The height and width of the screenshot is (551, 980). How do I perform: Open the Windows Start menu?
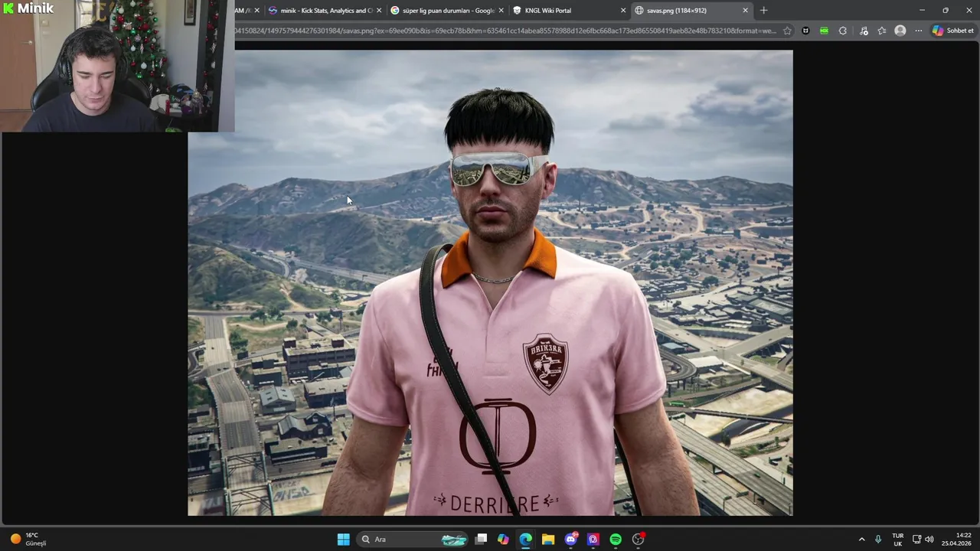[x=344, y=540]
